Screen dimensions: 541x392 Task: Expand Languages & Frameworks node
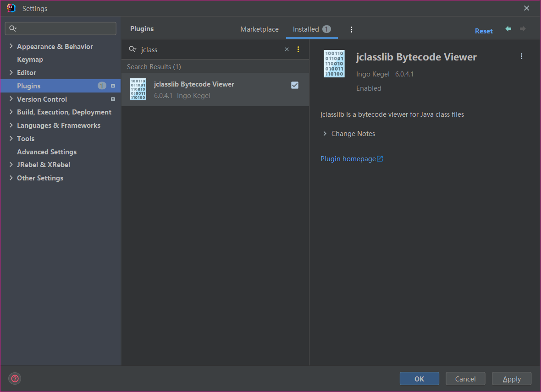[x=11, y=125]
